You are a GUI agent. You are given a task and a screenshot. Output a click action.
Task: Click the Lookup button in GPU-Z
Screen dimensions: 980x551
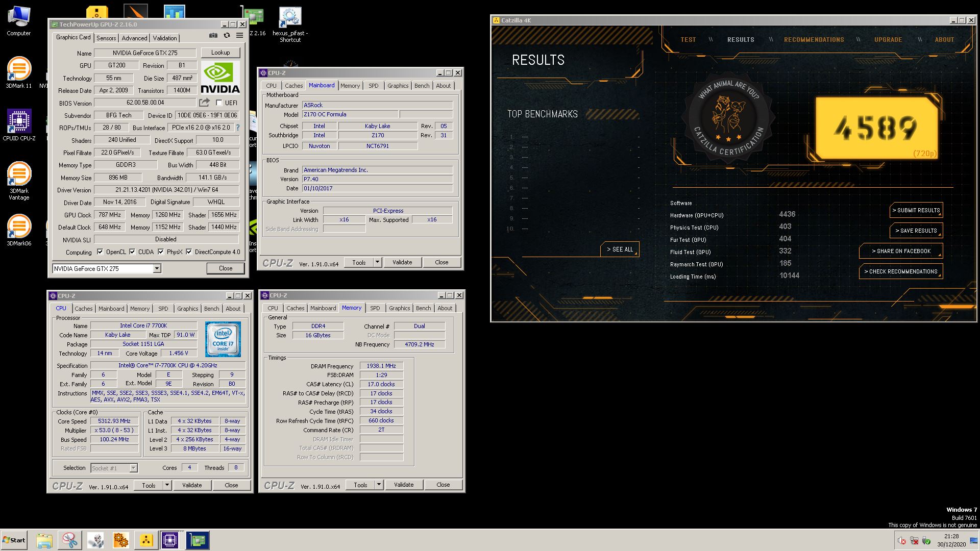[x=220, y=53]
